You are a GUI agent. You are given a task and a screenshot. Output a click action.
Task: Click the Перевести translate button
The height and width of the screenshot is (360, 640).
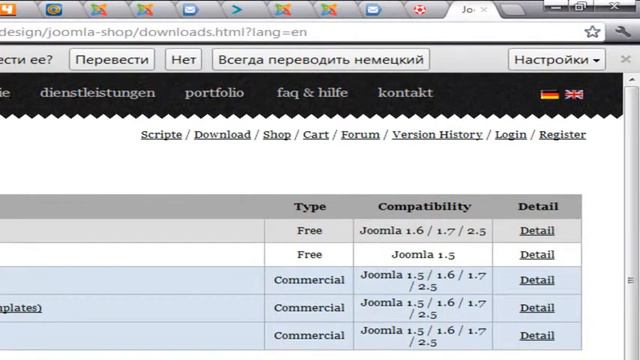coord(112,60)
